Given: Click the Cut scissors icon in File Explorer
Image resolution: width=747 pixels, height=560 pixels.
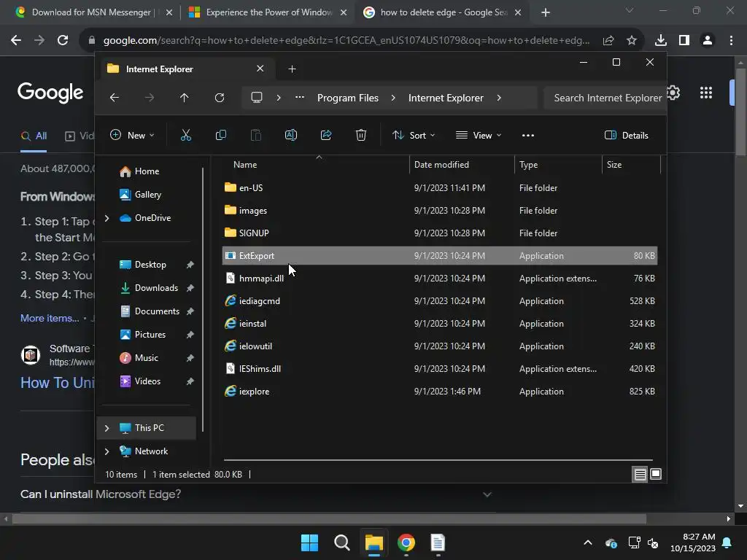Looking at the screenshot, I should [186, 135].
